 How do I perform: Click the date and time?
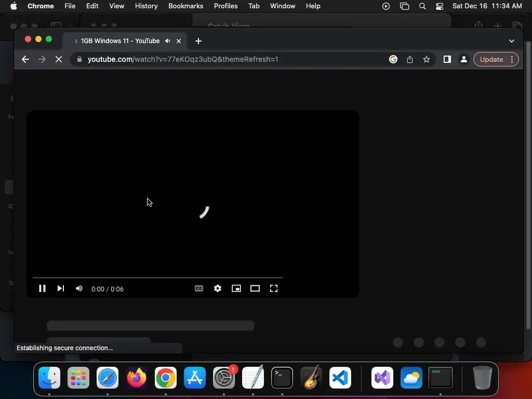[x=487, y=6]
